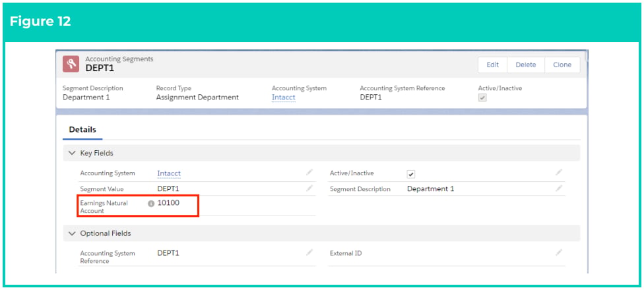Click the header Active/Inactive checkbox

tap(482, 98)
